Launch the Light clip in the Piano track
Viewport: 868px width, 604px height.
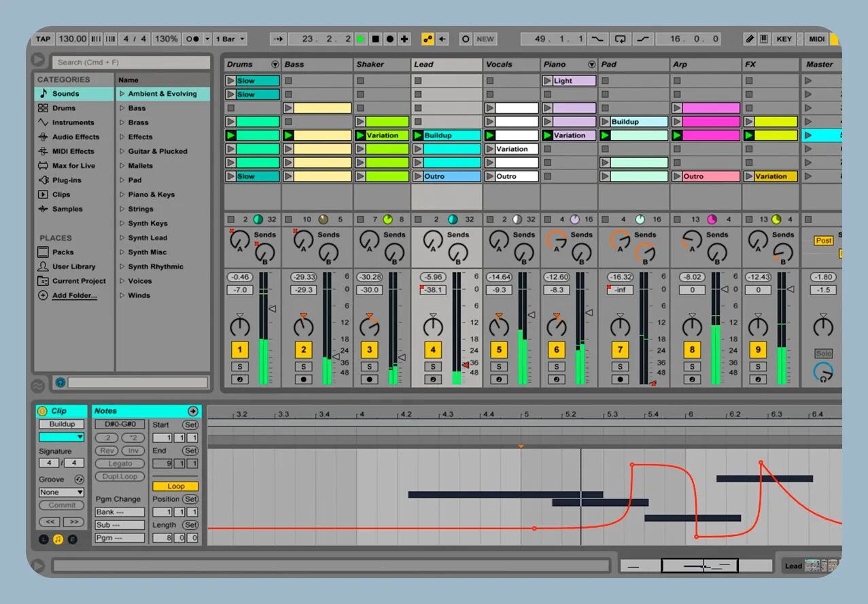(x=547, y=81)
